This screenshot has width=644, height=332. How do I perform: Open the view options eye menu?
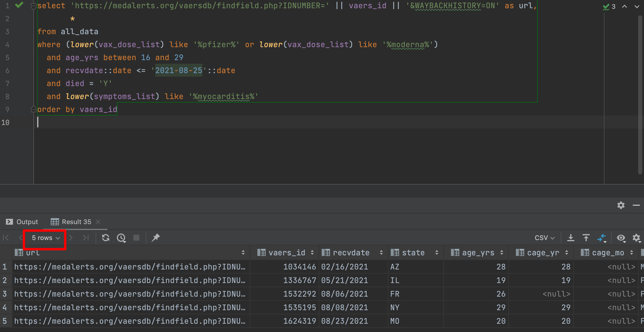pyautogui.click(x=621, y=238)
